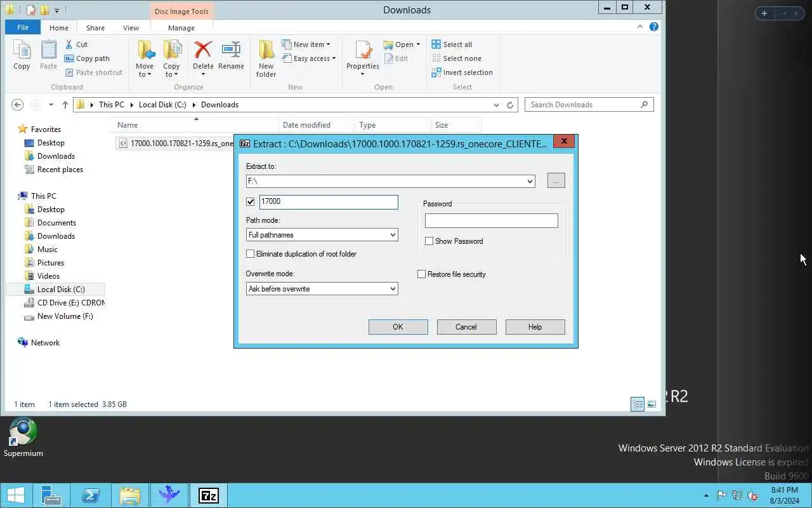Switch to large icons view in status bar
Image resolution: width=812 pixels, height=508 pixels.
[652, 404]
